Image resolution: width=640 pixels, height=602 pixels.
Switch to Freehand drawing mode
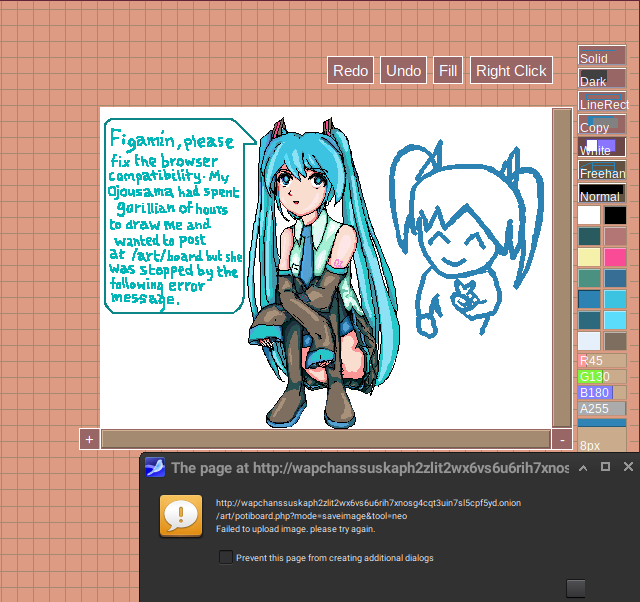(x=601, y=172)
